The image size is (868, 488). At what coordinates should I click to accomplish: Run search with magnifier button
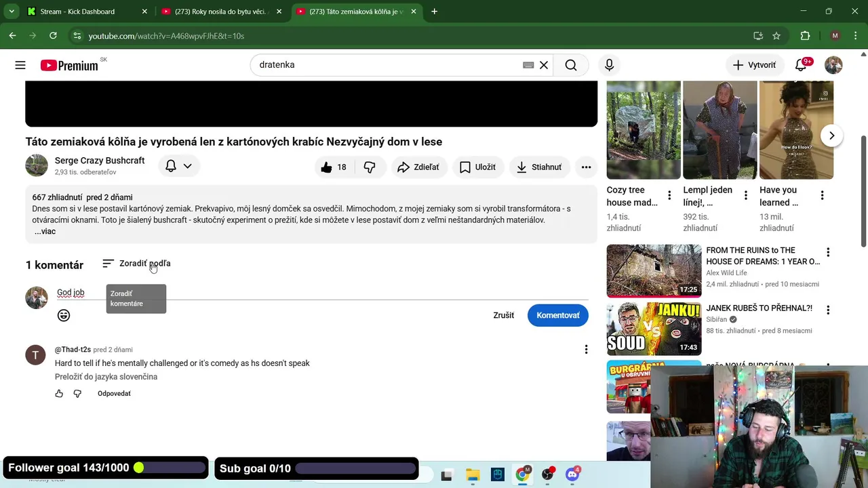[571, 65]
